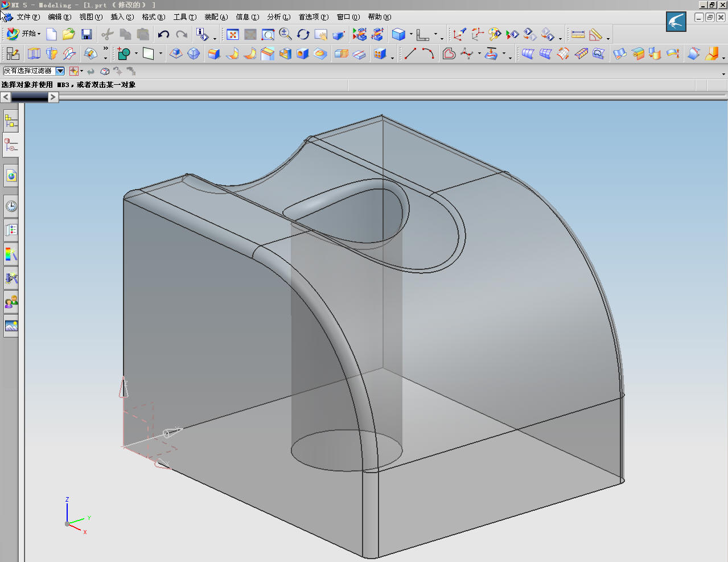Click the Measure Distance ruler icon
The height and width of the screenshot is (562, 728).
[x=578, y=35]
